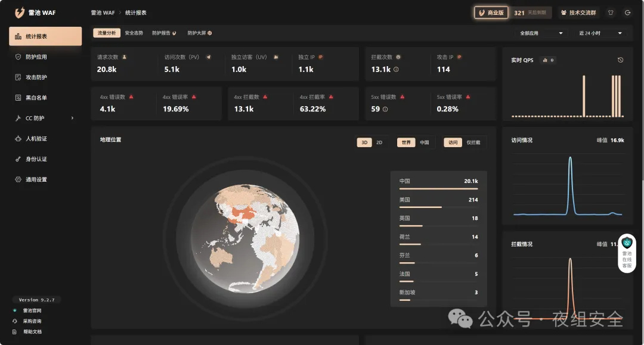Switch the map to 3D view

point(364,142)
